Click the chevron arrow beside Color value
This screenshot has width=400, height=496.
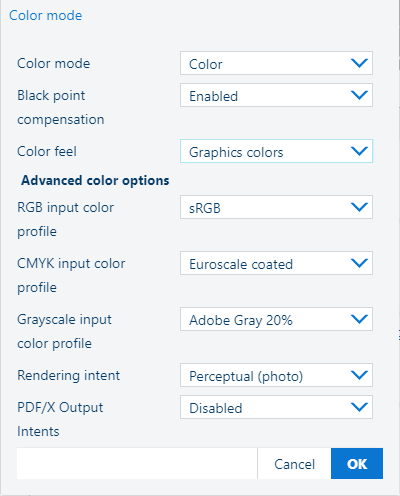click(359, 63)
